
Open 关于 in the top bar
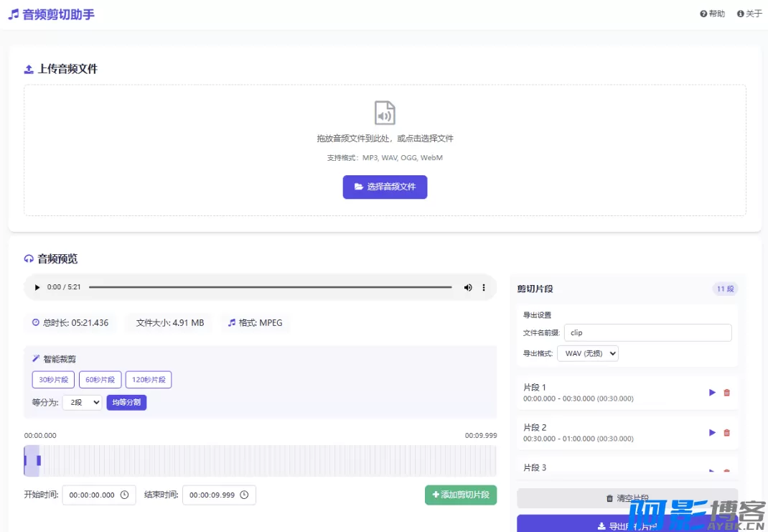coord(749,14)
